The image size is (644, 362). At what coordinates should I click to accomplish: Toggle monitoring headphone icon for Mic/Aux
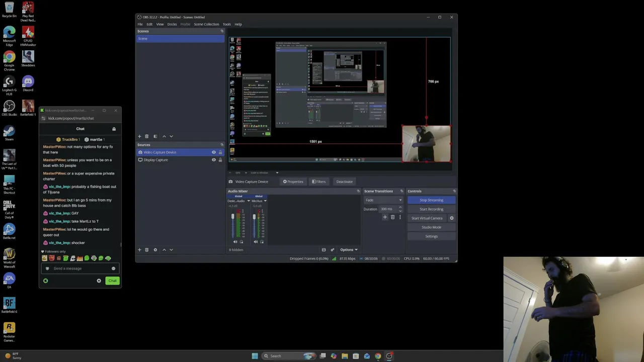click(x=262, y=242)
